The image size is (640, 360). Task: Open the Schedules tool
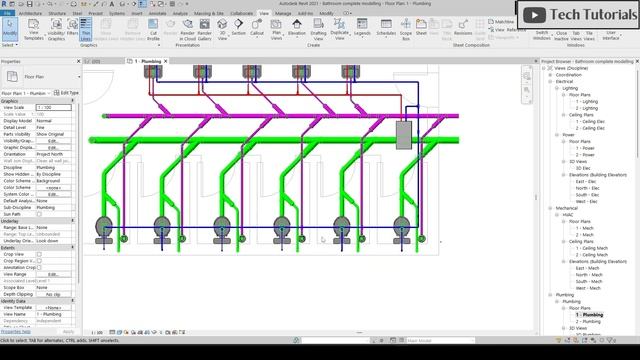(x=386, y=28)
